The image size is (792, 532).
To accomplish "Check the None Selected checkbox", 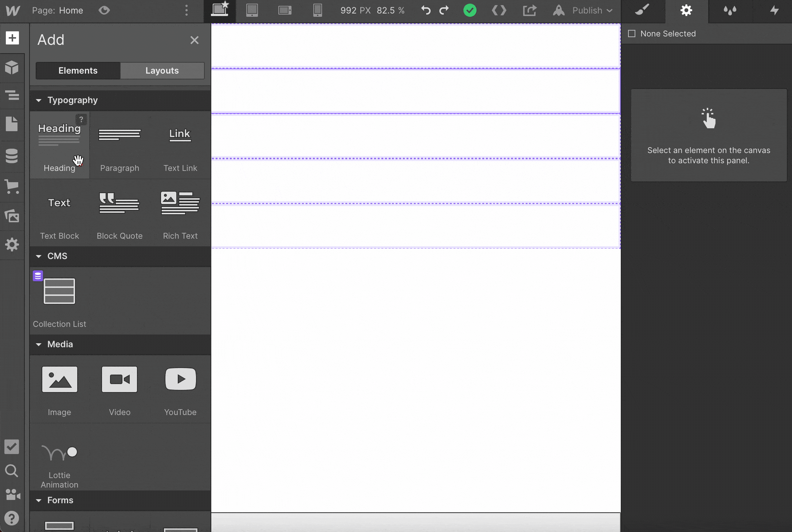I will 632,34.
